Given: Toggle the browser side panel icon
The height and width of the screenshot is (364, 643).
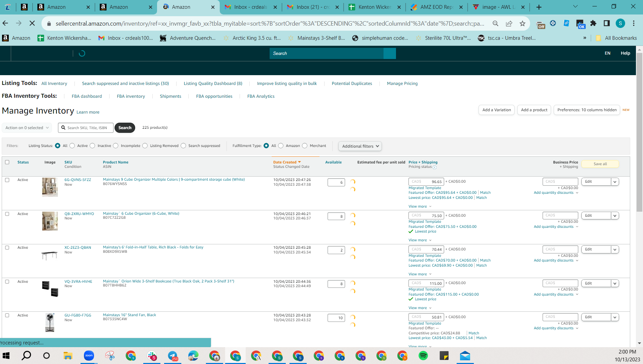Looking at the screenshot, I should [607, 23].
